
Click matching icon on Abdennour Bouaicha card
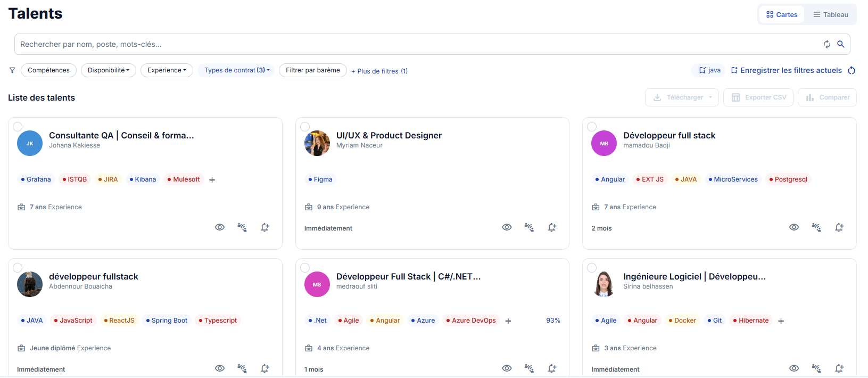(242, 368)
